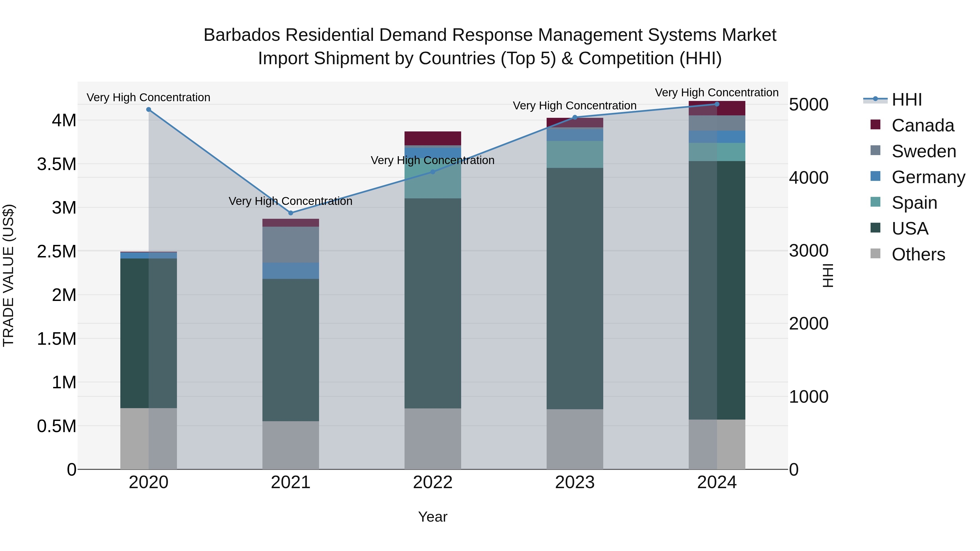Click the USA segment of 2022 bar
This screenshot has width=980, height=551.
[x=433, y=303]
